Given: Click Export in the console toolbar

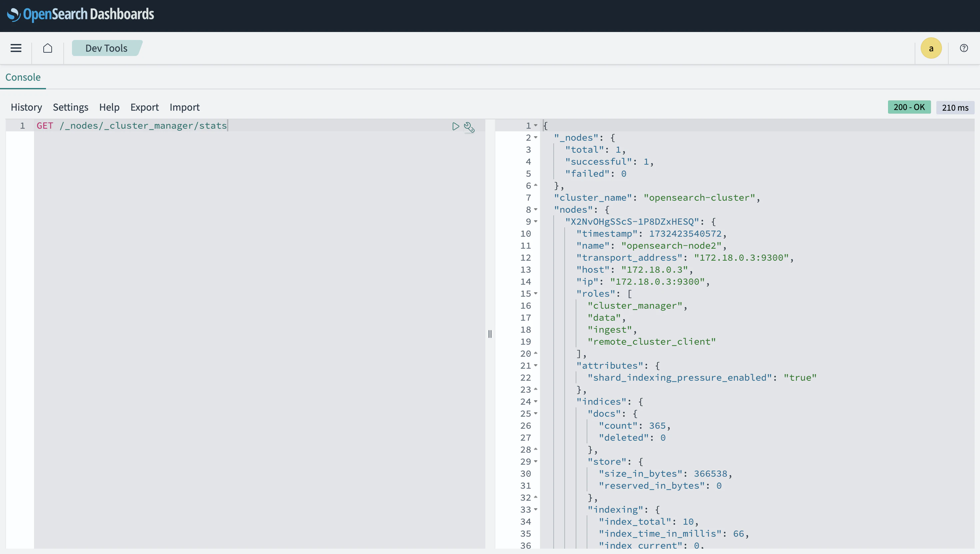Looking at the screenshot, I should point(145,107).
